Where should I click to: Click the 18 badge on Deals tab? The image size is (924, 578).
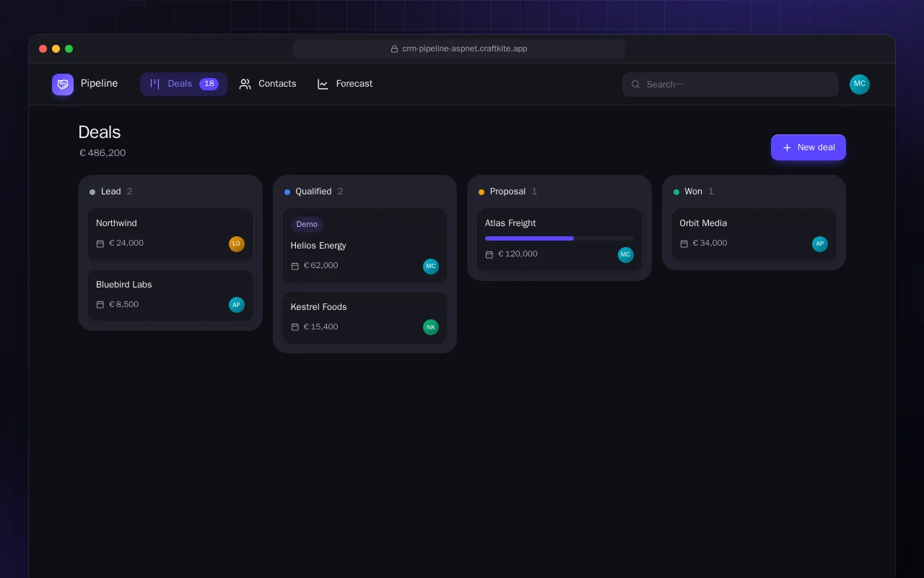(x=209, y=84)
